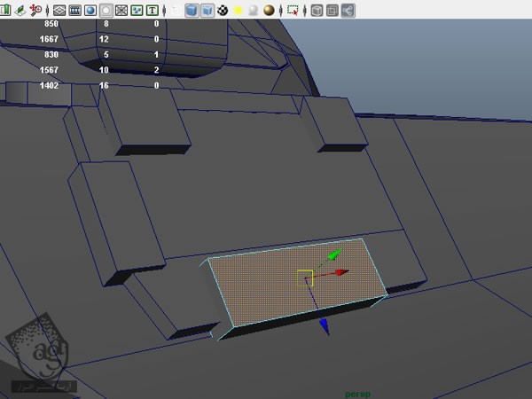Click the Isolate Select icon

[x=293, y=12]
